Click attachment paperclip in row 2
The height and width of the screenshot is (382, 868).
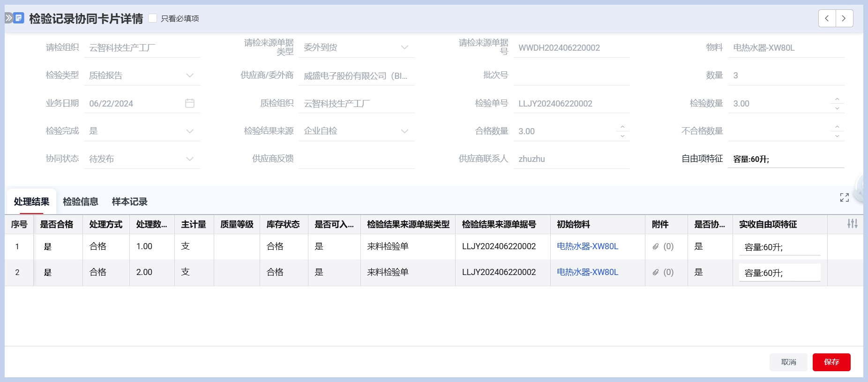(656, 272)
